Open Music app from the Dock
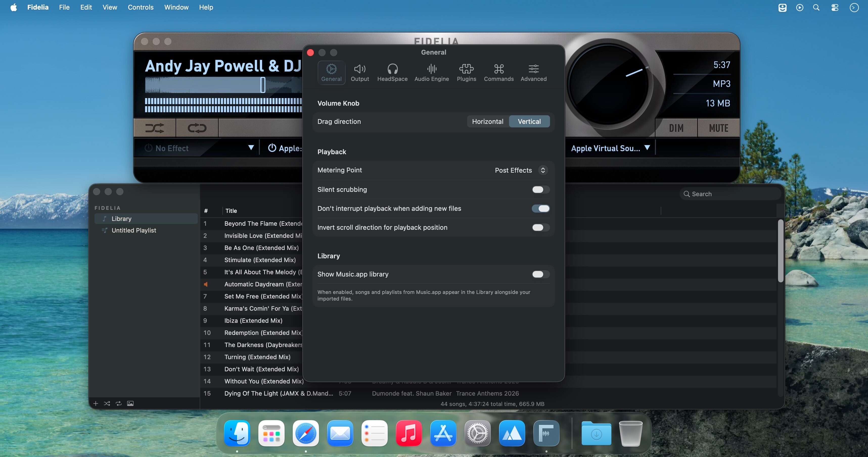Viewport: 868px width, 457px height. point(409,433)
